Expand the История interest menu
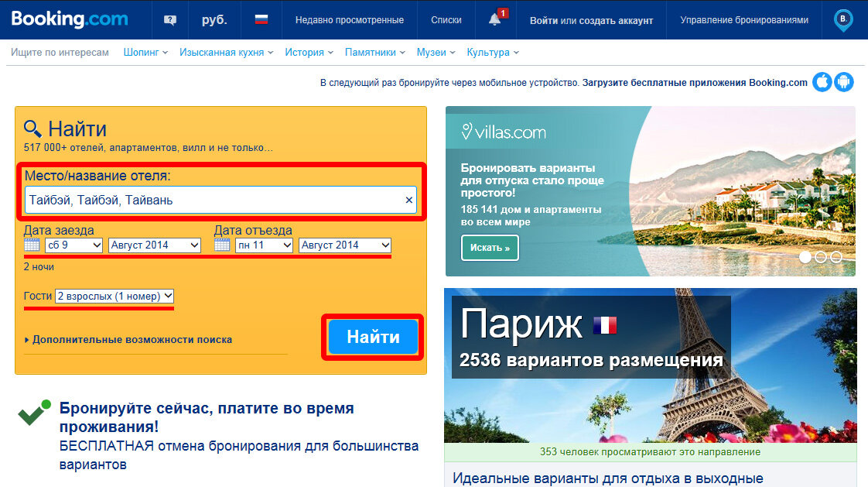 pyautogui.click(x=309, y=53)
